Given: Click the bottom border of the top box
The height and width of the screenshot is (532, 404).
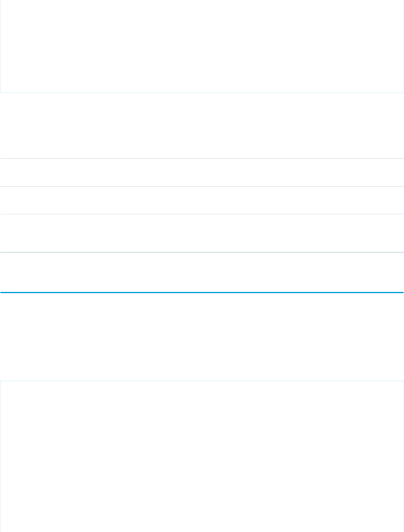Looking at the screenshot, I should tap(202, 92).
